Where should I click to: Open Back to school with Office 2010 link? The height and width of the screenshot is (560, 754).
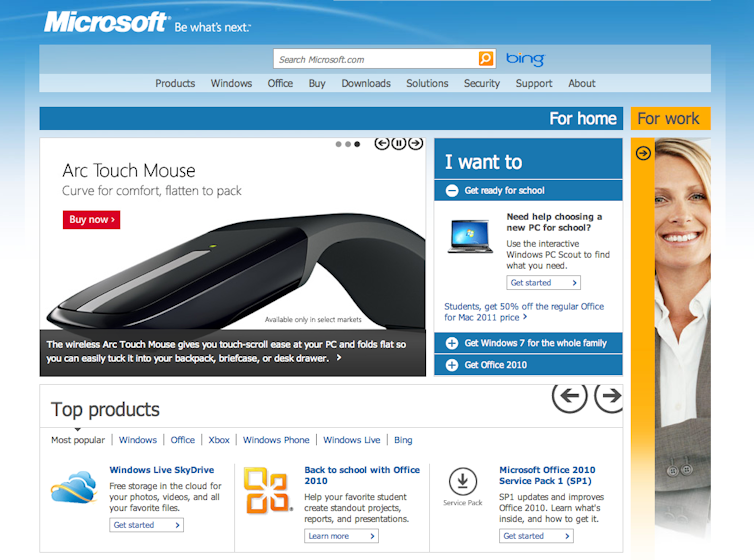(x=362, y=475)
